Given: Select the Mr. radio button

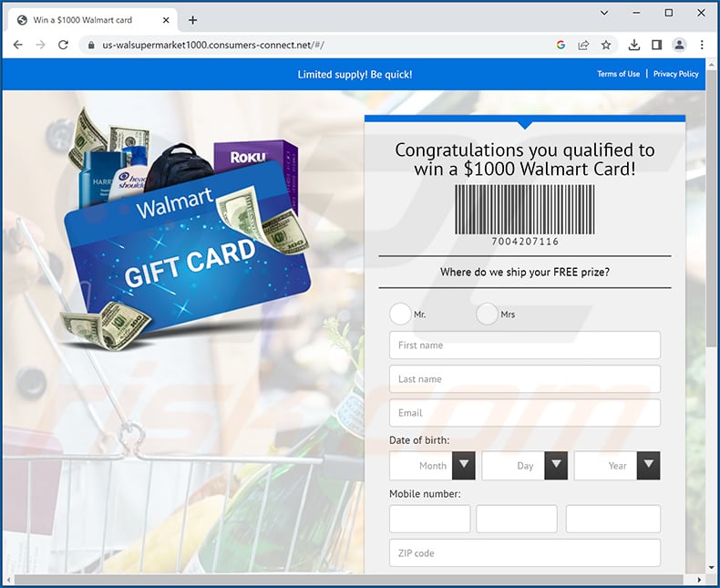Looking at the screenshot, I should tap(400, 315).
